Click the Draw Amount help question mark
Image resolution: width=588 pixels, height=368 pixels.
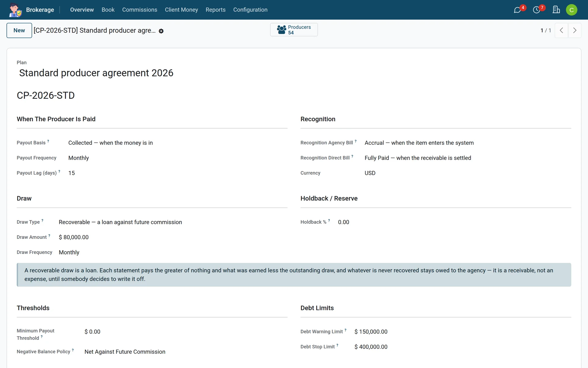(x=49, y=236)
